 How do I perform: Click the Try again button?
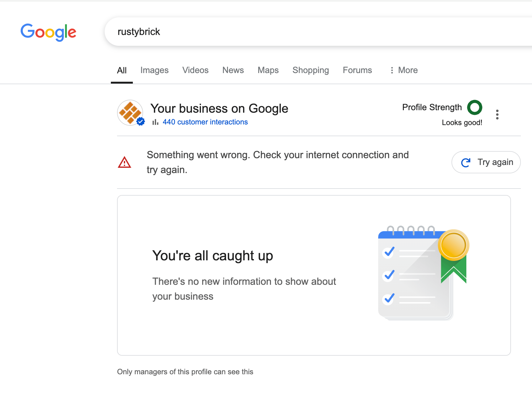(486, 162)
